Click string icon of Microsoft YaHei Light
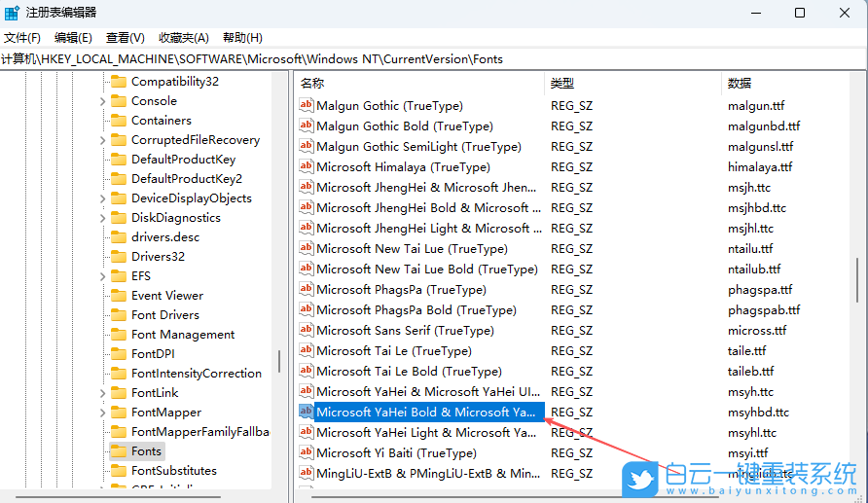The image size is (868, 503). click(307, 432)
